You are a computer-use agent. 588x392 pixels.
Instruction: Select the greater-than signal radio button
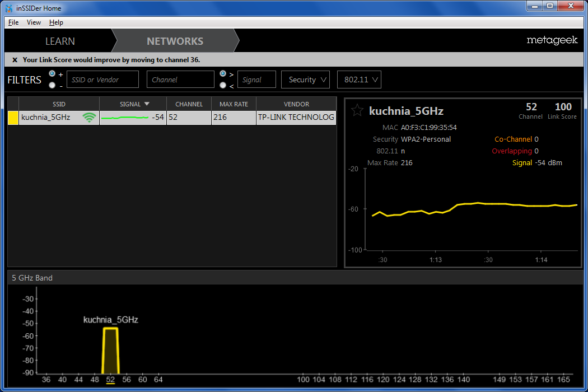click(223, 74)
